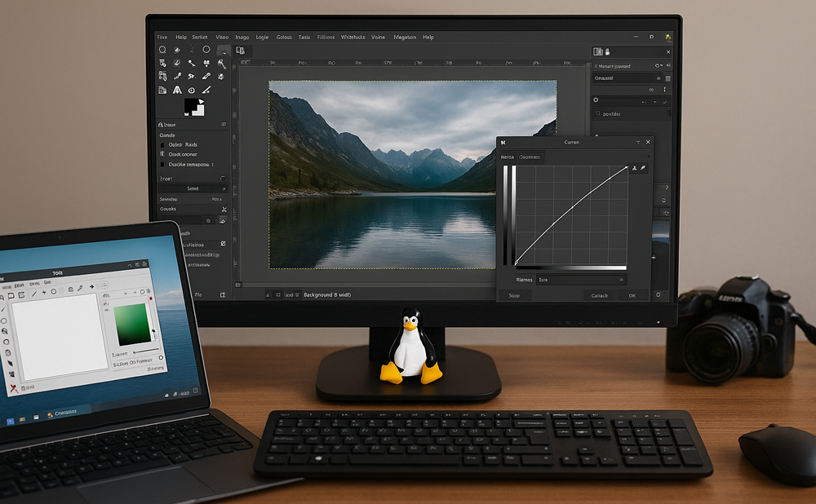The image size is (816, 504).
Task: Click the top-right endpoint of the curve
Action: click(x=626, y=167)
